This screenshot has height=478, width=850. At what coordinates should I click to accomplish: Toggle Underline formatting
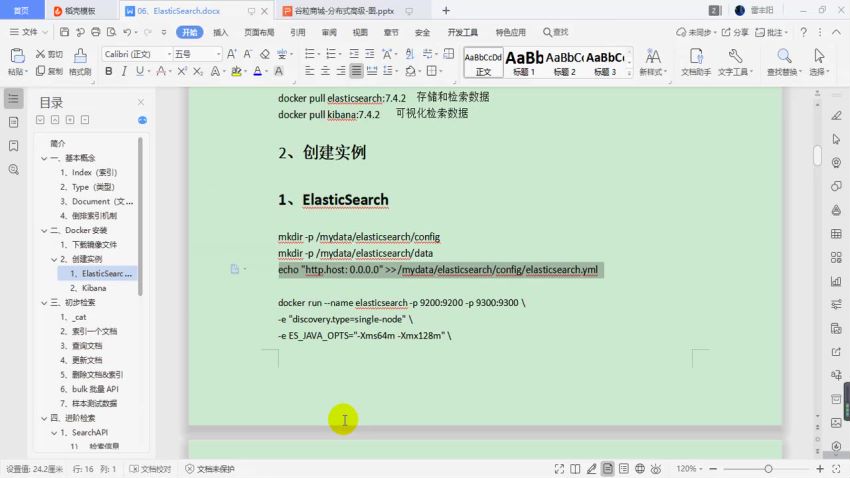tap(140, 71)
